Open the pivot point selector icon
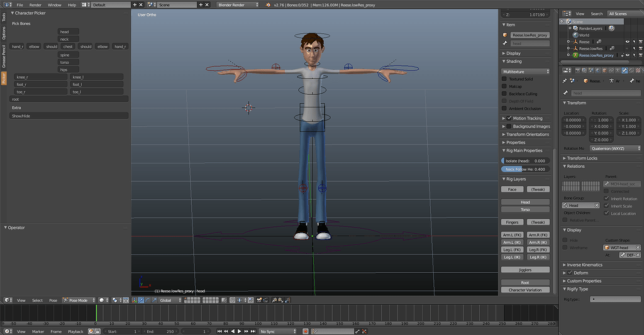Viewport: 644px width, 335px height. [x=116, y=300]
